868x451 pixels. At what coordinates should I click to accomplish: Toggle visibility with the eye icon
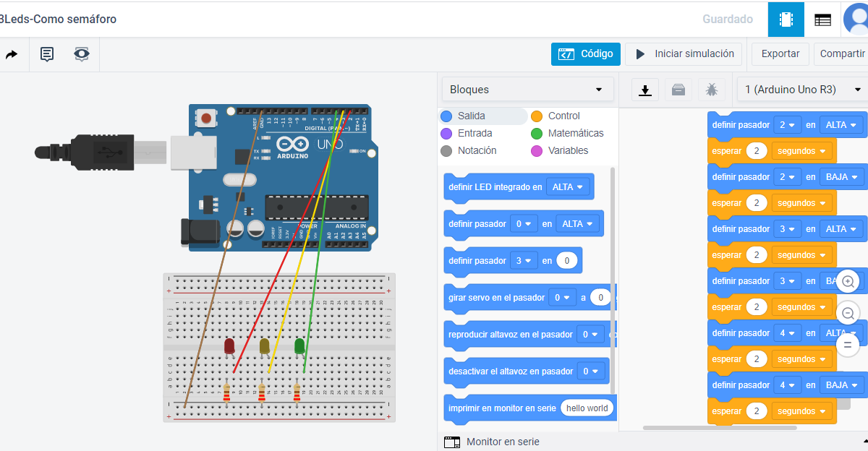point(81,53)
